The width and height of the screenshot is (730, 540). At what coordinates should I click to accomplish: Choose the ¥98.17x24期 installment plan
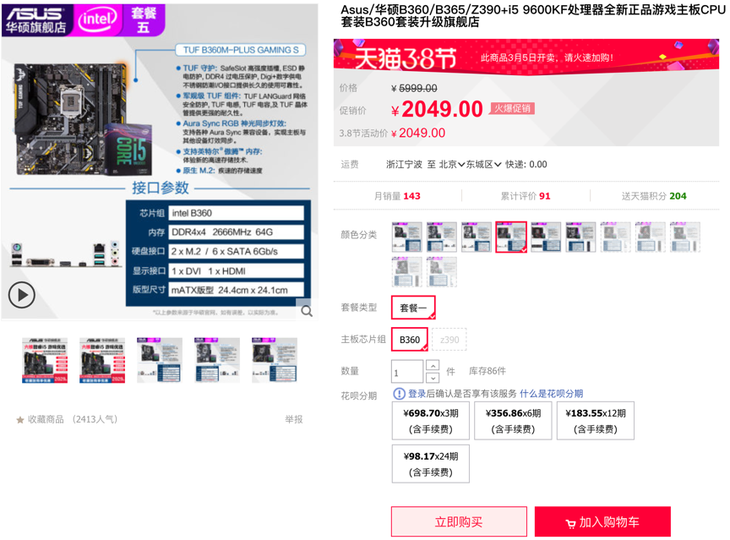point(431,464)
